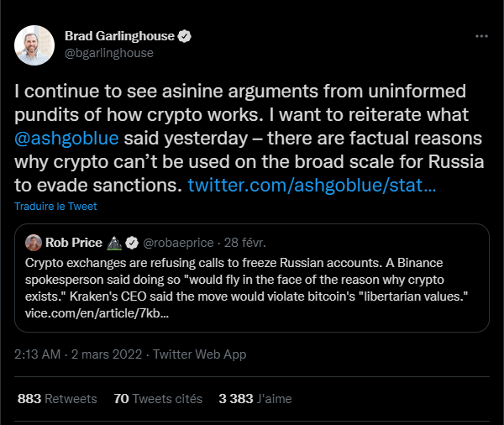This screenshot has width=504, height=425.
Task: Click the triangle emoji next to Rob Price
Action: [x=114, y=244]
